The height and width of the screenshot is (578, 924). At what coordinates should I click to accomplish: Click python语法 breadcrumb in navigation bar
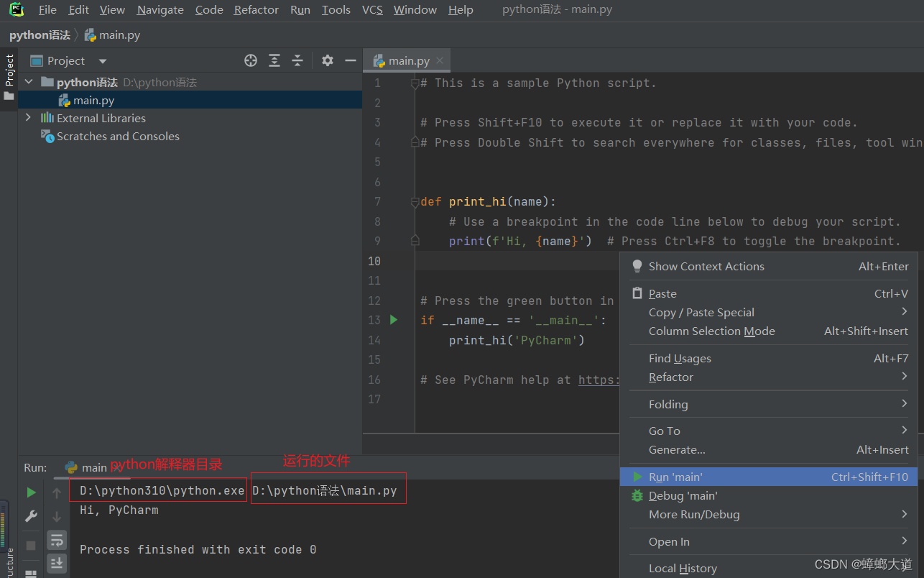[x=40, y=35]
